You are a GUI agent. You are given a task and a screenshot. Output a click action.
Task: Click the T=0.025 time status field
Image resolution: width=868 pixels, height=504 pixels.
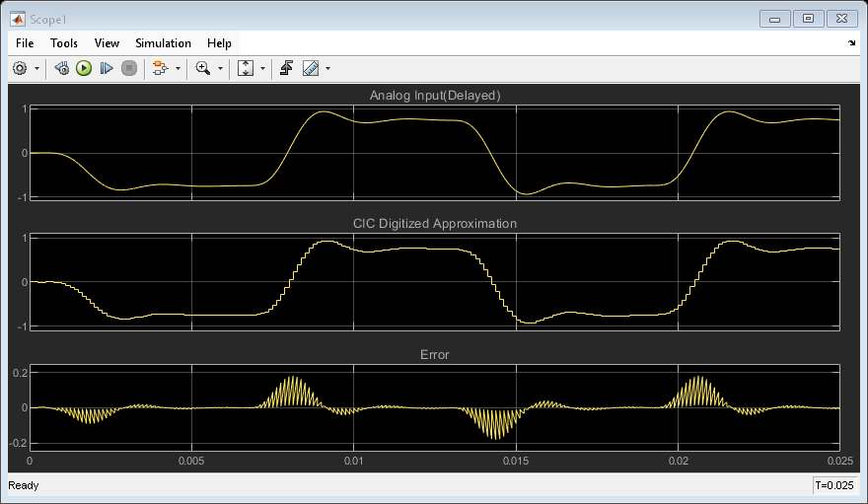(834, 485)
